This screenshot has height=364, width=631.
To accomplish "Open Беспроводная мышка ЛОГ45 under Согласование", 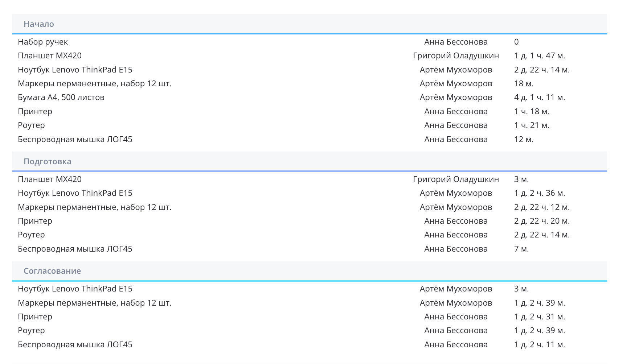I will point(75,345).
